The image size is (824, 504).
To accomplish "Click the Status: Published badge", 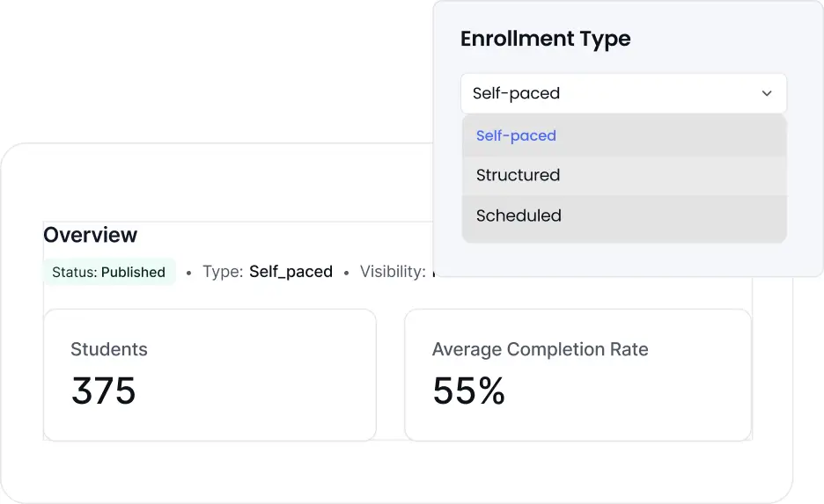I will click(109, 272).
